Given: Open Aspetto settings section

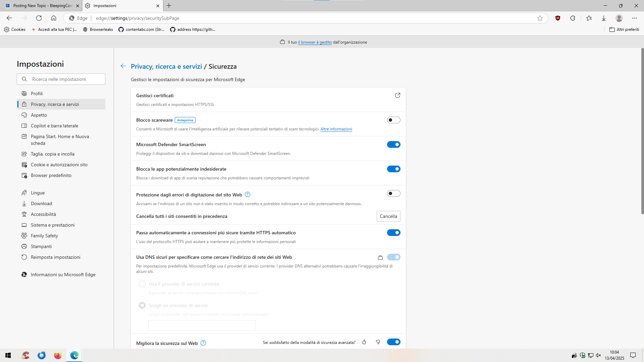Looking at the screenshot, I should click(61, 115).
